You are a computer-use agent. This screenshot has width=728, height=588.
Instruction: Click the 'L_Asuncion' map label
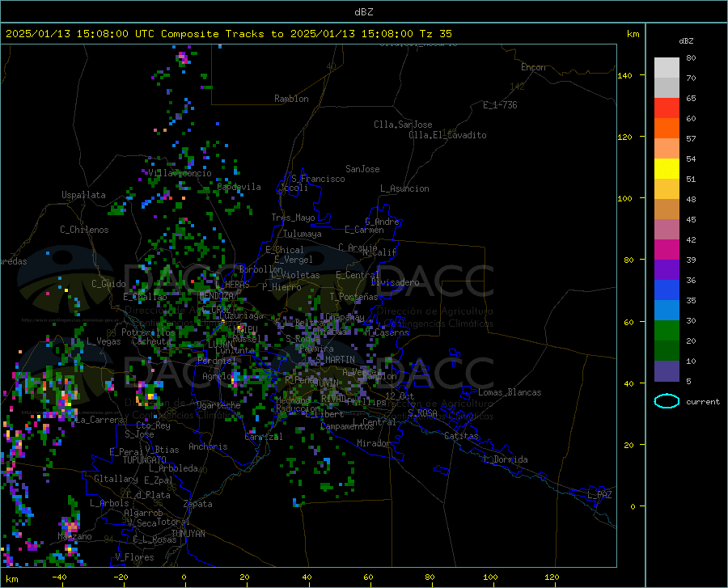404,189
